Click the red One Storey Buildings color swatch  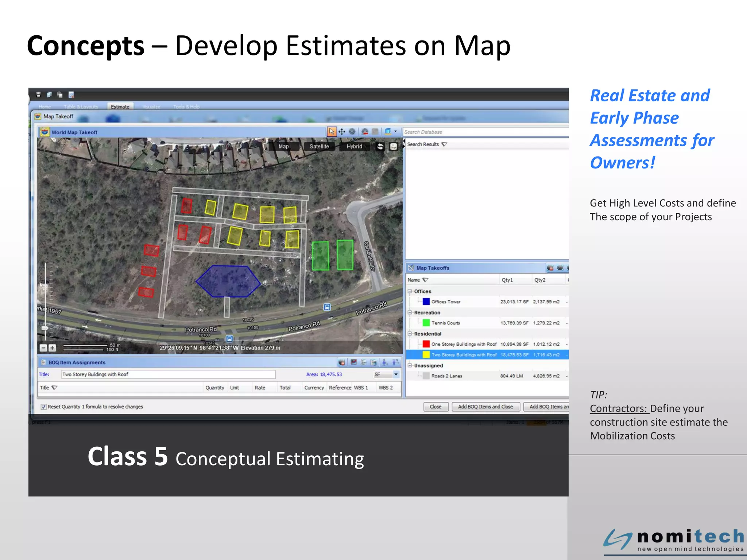[x=426, y=344]
